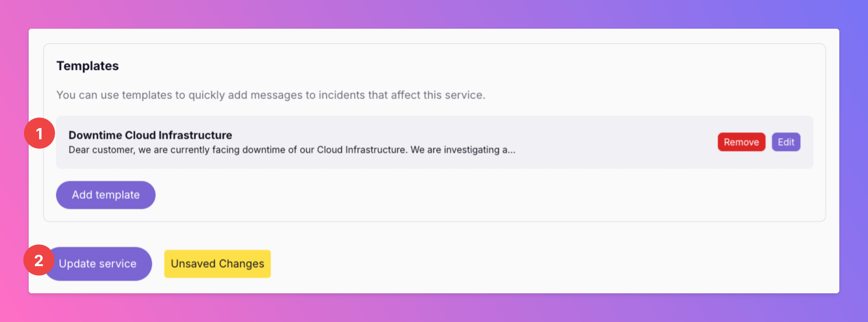
Task: Edit the Downtime Cloud Infrastructure template
Action: [x=786, y=142]
